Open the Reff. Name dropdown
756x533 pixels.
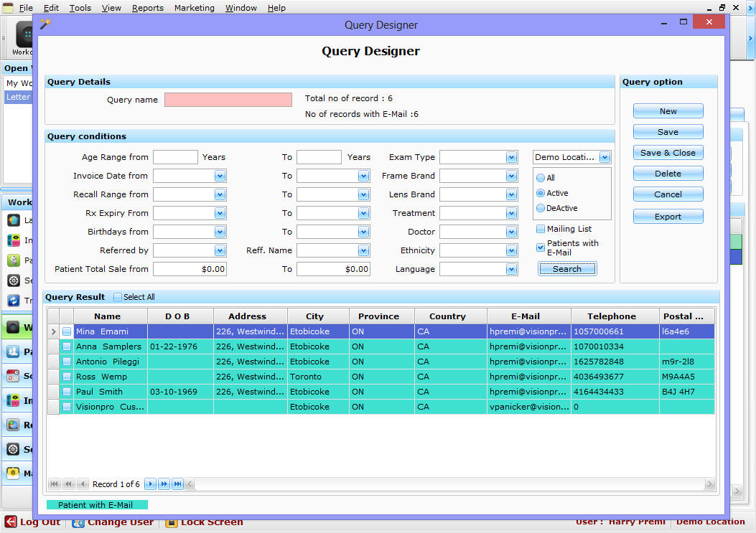pos(363,250)
